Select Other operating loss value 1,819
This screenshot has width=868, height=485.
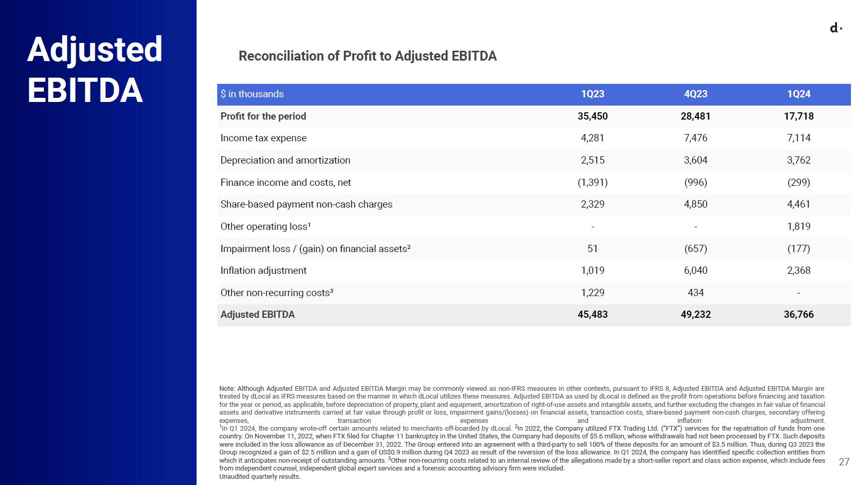click(x=799, y=227)
